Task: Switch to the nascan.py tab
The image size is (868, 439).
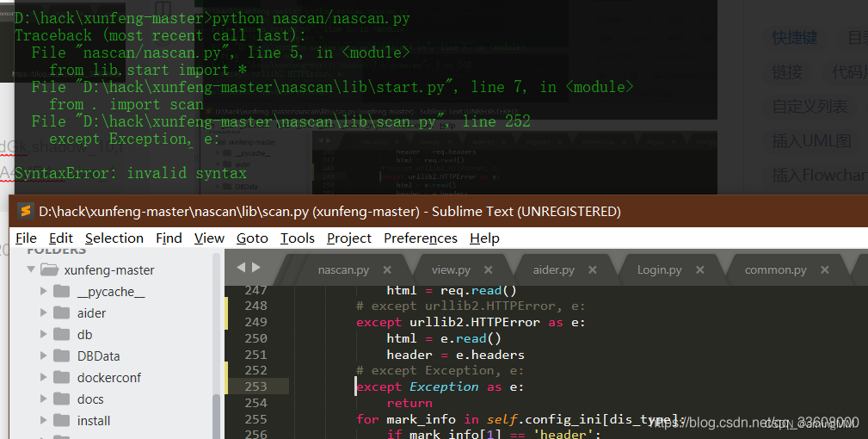Action: [343, 270]
